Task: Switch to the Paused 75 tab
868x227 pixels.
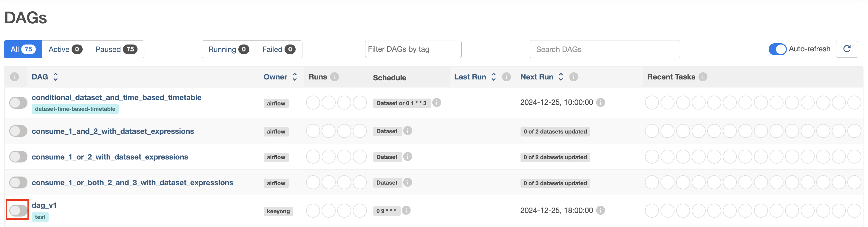Action: [116, 50]
